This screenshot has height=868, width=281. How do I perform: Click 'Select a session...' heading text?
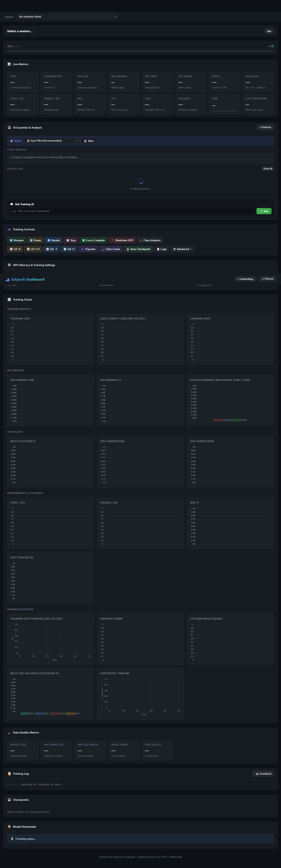[x=20, y=31]
